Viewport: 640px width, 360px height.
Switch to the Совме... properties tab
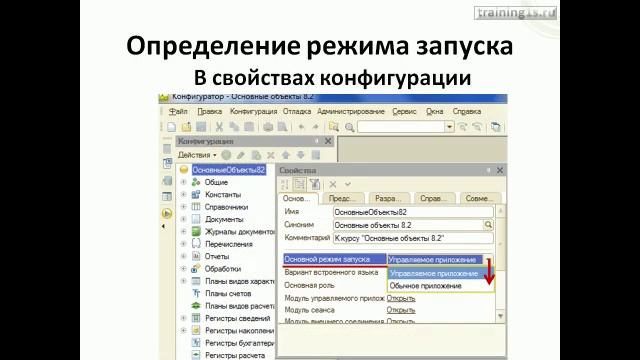pyautogui.click(x=480, y=198)
